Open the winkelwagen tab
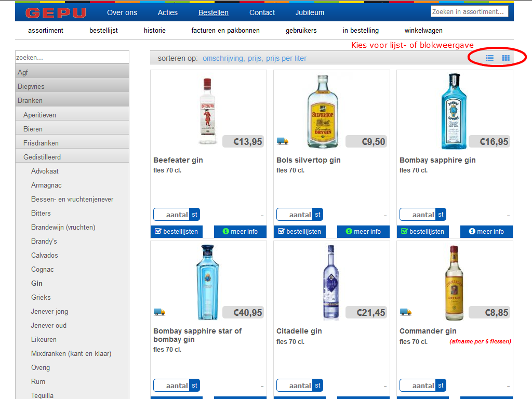The width and height of the screenshot is (532, 399). [423, 31]
